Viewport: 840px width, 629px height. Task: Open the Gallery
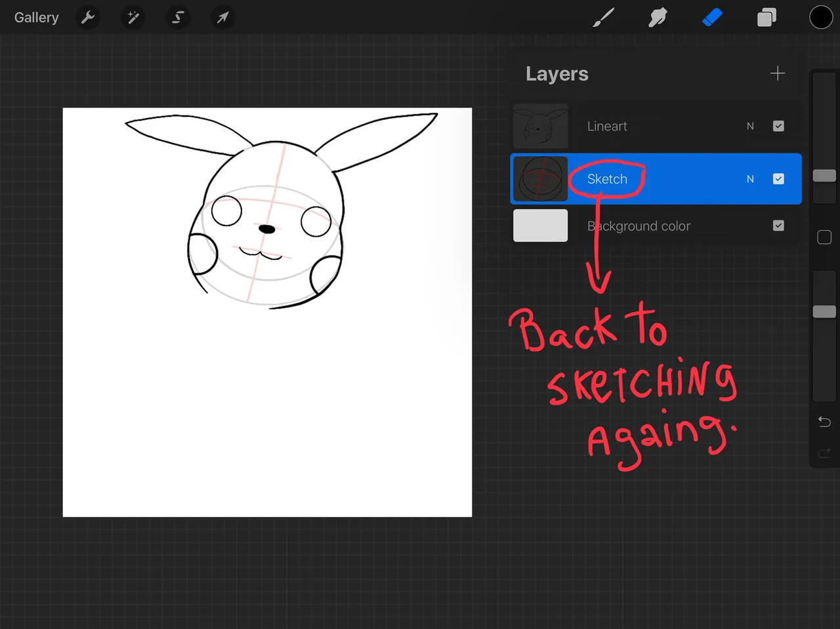[x=37, y=18]
